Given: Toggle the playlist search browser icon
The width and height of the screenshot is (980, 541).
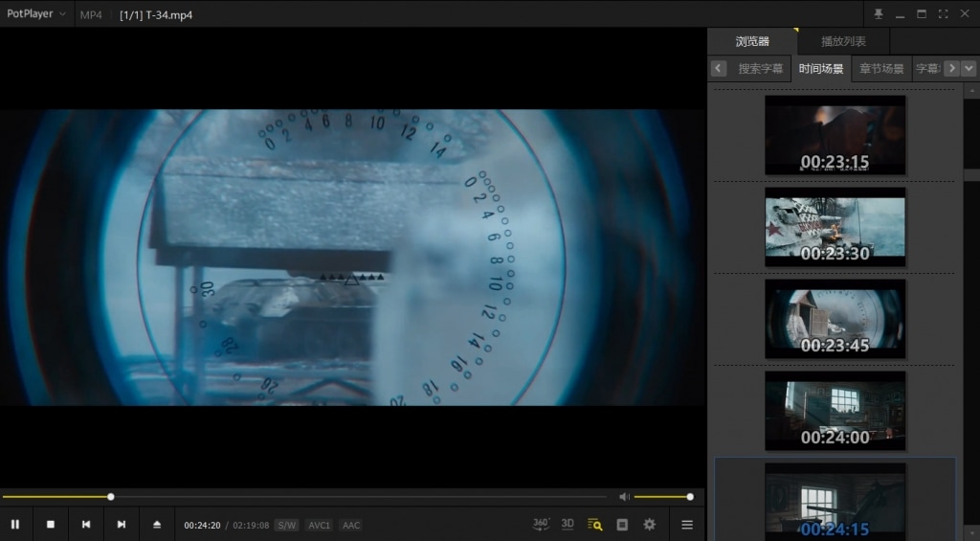Looking at the screenshot, I should click(x=595, y=525).
